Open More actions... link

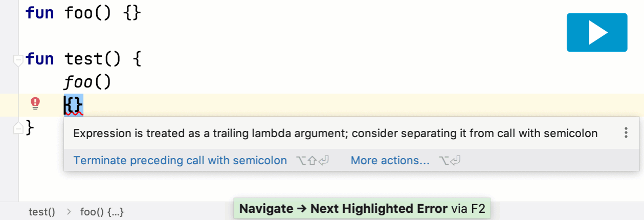(390, 161)
